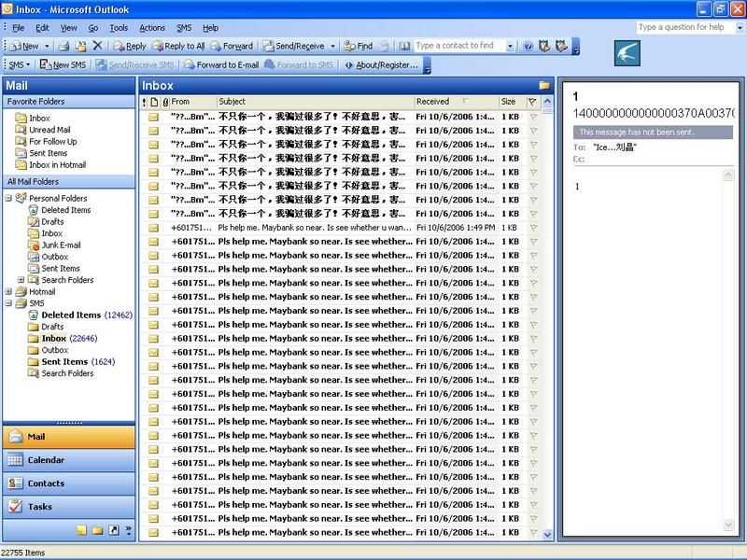747x560 pixels.
Task: Open the Tools menu
Action: pyautogui.click(x=119, y=28)
